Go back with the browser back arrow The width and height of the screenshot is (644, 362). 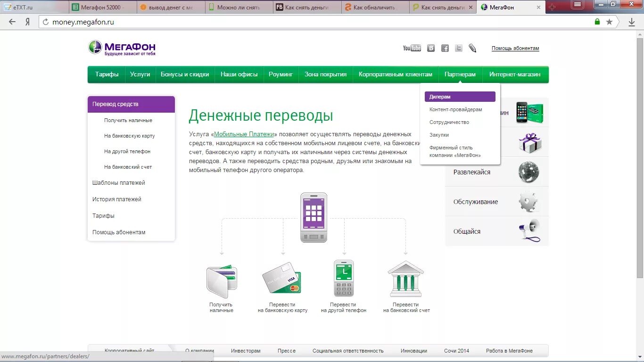(x=12, y=22)
